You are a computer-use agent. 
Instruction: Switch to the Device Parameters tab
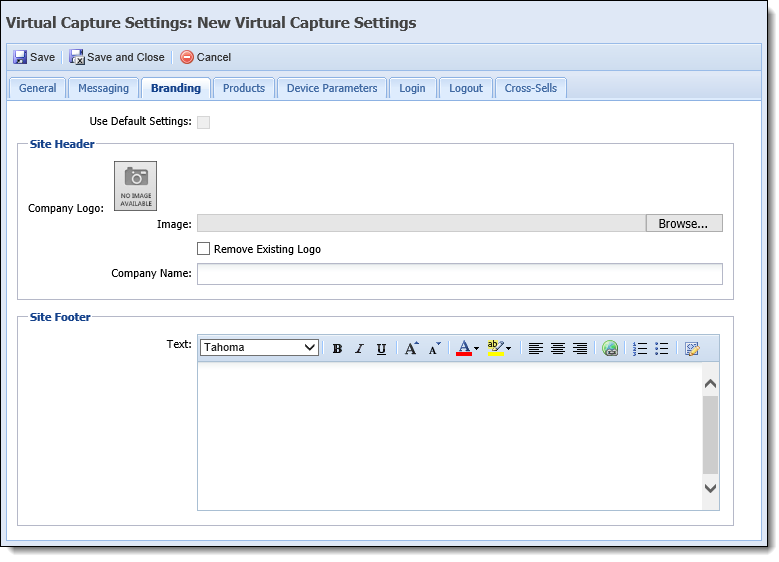point(332,88)
